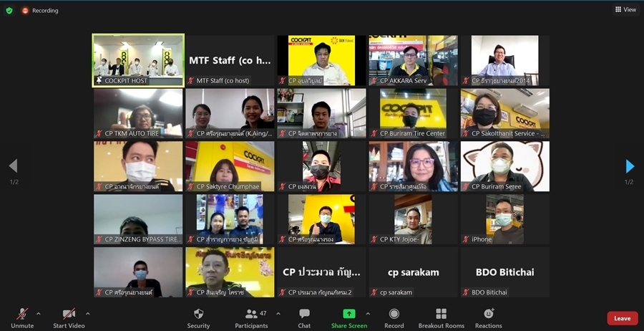Click the green Share Screen icon

point(348,314)
